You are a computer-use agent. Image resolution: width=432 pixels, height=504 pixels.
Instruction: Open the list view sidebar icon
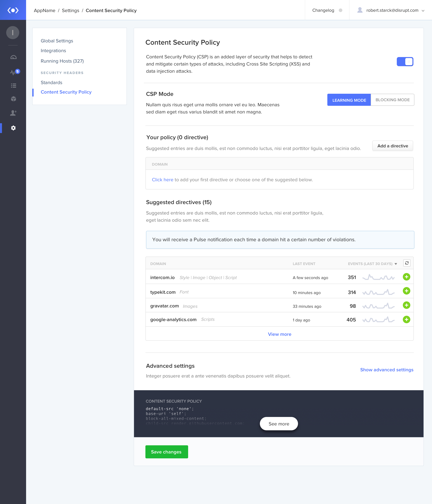tap(13, 85)
